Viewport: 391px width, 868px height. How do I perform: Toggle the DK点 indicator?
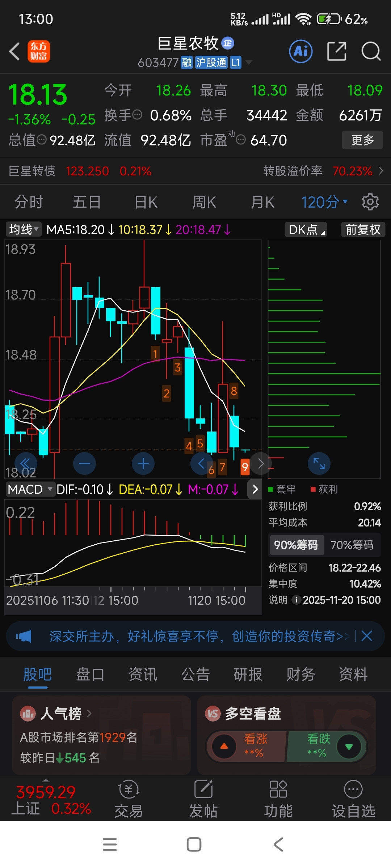[x=306, y=229]
